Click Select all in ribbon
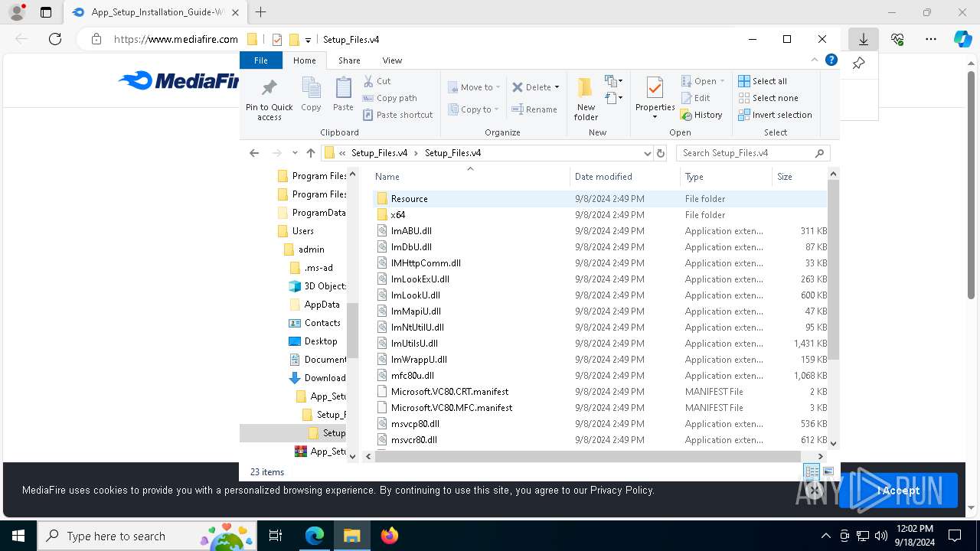The width and height of the screenshot is (980, 551). [763, 81]
